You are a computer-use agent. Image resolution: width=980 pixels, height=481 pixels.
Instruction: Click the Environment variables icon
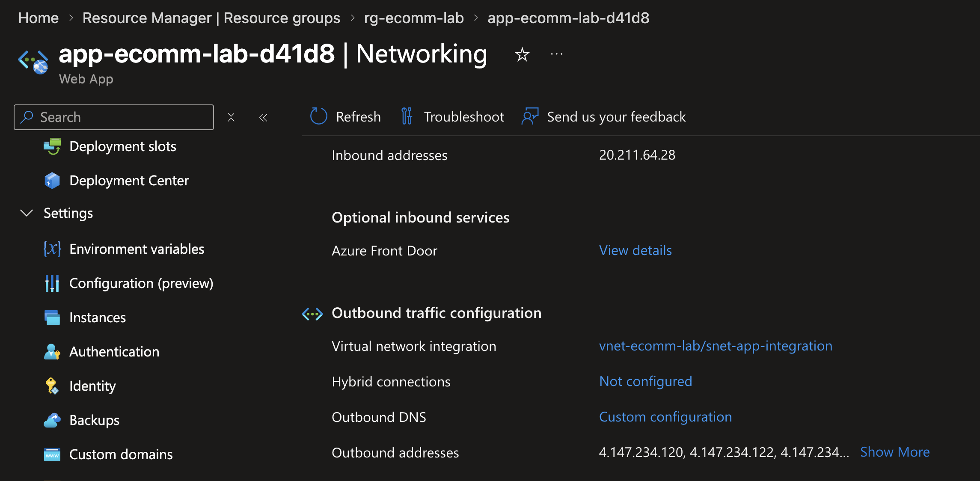coord(52,249)
